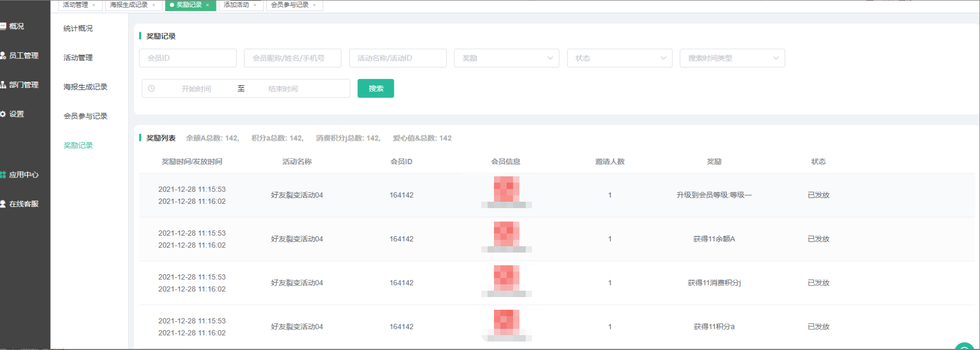Click the 活动名称/活动ID input field
980x350 pixels.
pyautogui.click(x=398, y=58)
